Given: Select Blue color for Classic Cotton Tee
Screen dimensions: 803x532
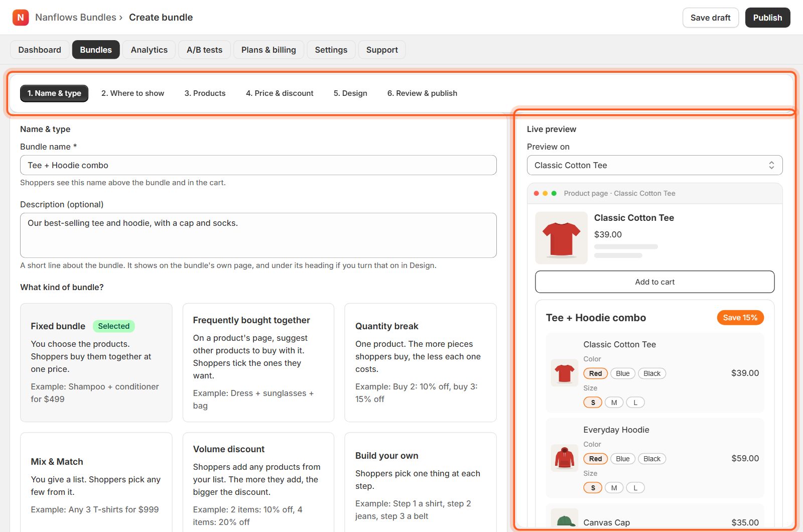Looking at the screenshot, I should pos(623,373).
